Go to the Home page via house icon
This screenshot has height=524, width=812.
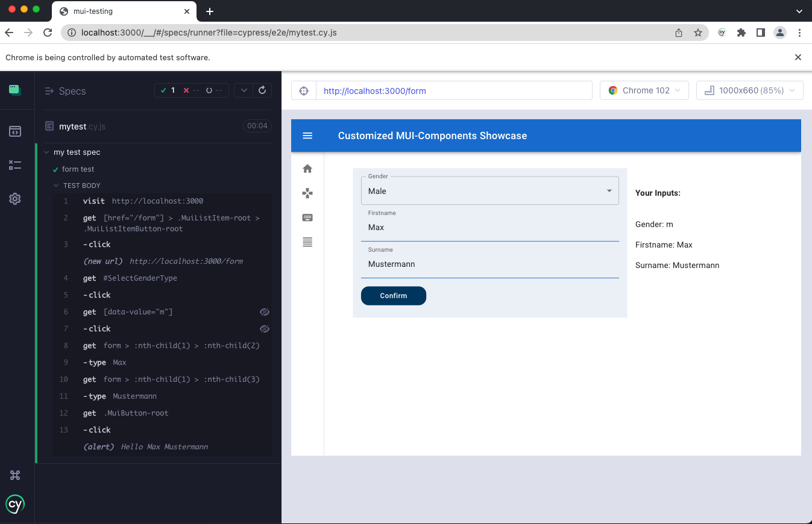click(307, 169)
